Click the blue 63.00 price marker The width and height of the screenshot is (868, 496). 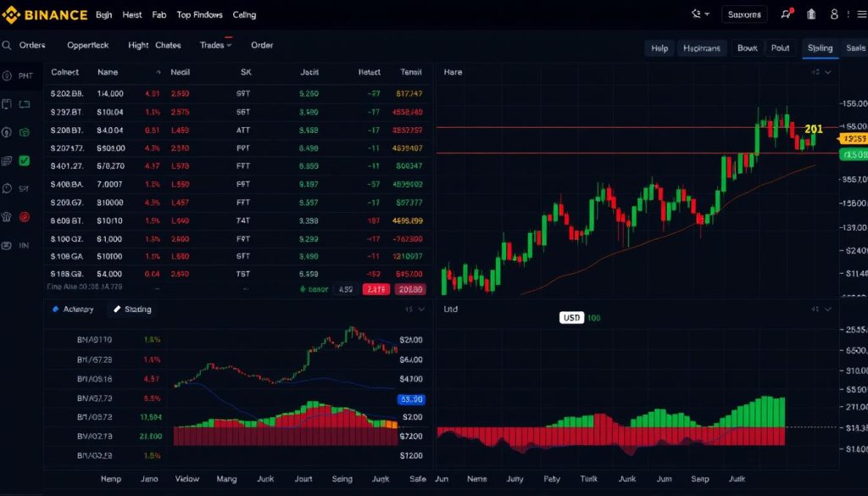coord(411,399)
